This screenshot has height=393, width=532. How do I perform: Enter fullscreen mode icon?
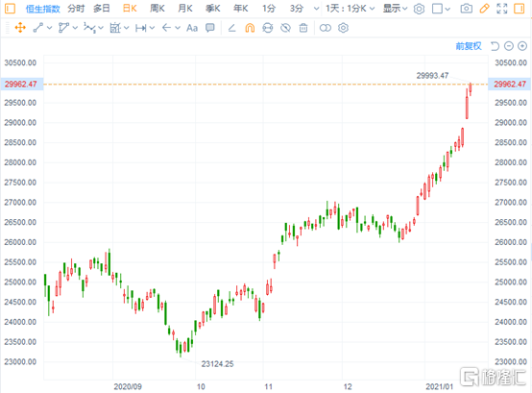[502, 9]
